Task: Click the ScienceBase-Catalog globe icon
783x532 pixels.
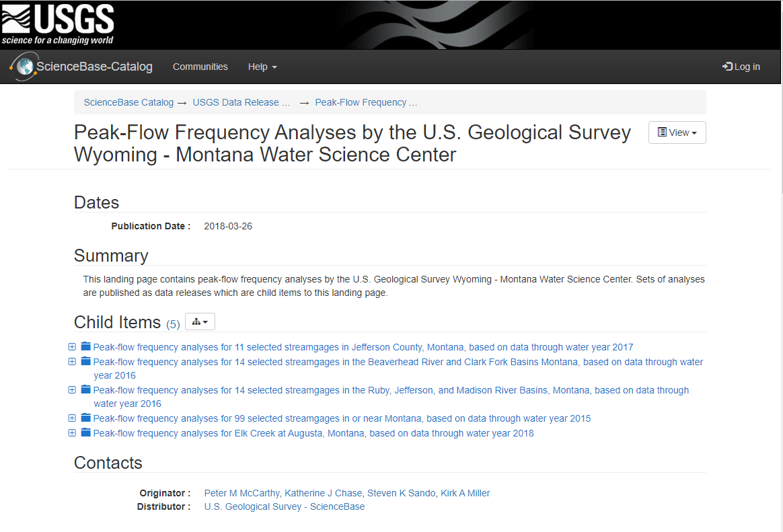Action: coord(24,67)
